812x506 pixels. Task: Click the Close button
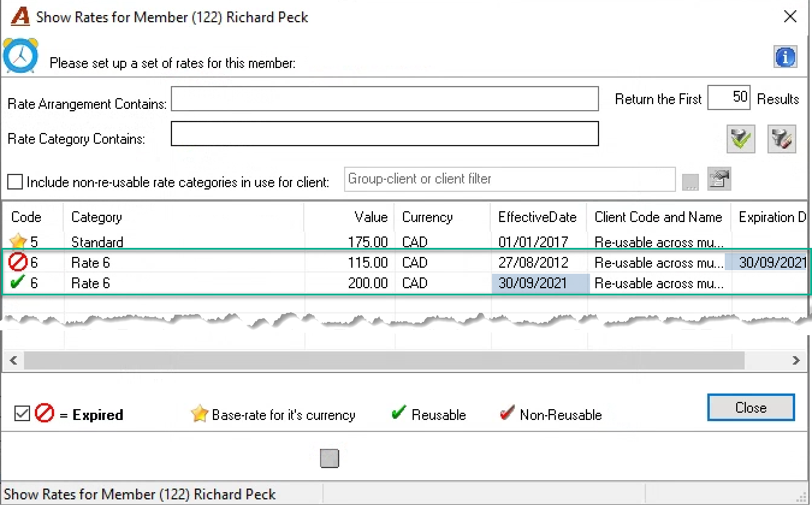(x=751, y=407)
